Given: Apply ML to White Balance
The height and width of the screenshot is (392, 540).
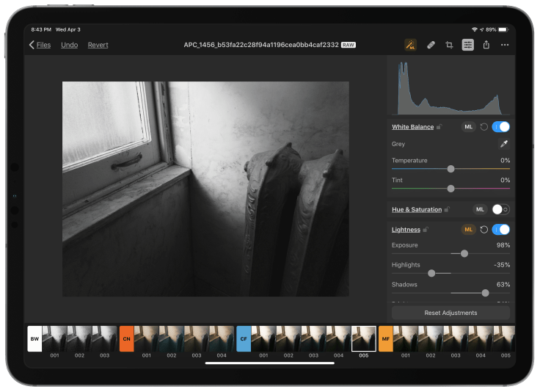Looking at the screenshot, I should 468,127.
